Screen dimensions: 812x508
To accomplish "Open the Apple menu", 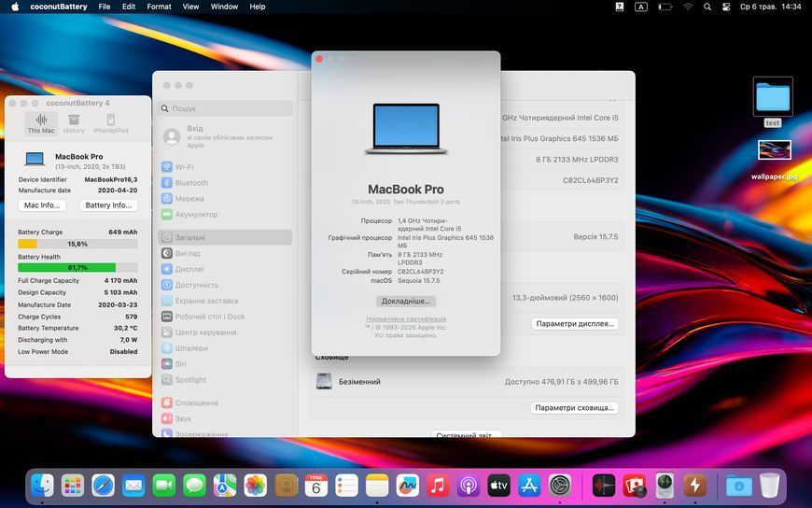I will [x=15, y=7].
